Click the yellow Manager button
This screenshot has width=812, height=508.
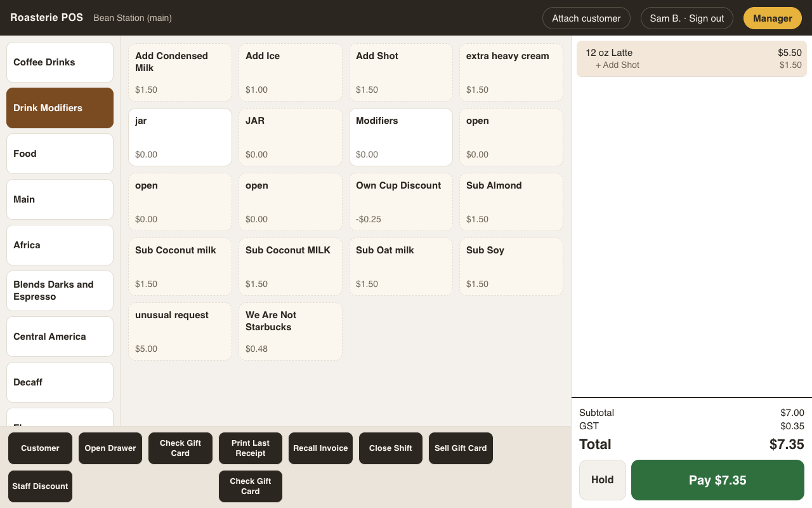pos(773,18)
